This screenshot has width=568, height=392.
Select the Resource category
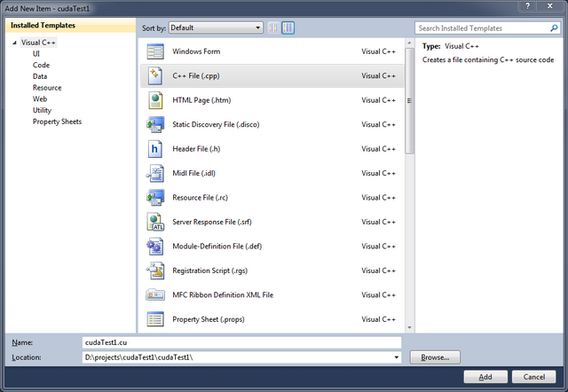47,88
